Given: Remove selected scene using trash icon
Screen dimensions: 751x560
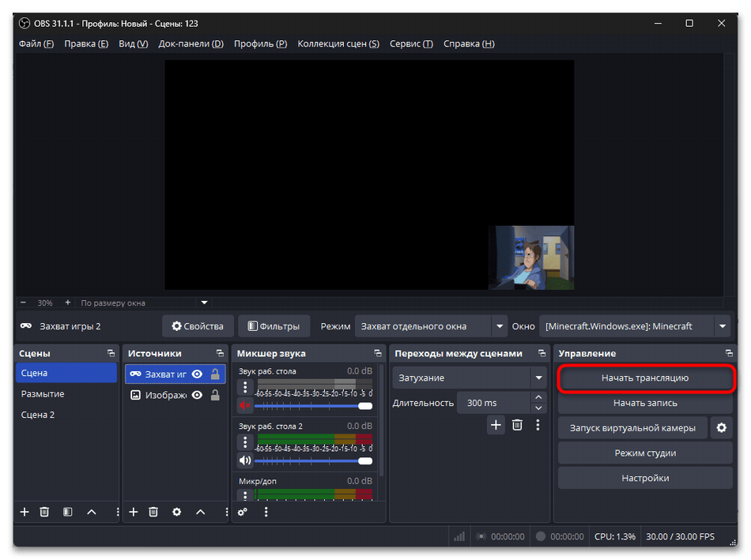Looking at the screenshot, I should pyautogui.click(x=45, y=512).
